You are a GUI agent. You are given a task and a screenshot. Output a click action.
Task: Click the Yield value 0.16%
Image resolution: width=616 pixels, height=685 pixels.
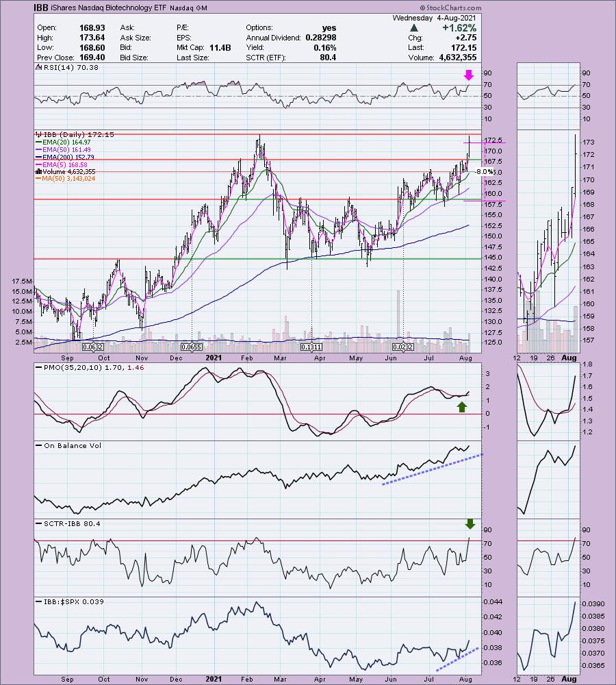(x=325, y=48)
